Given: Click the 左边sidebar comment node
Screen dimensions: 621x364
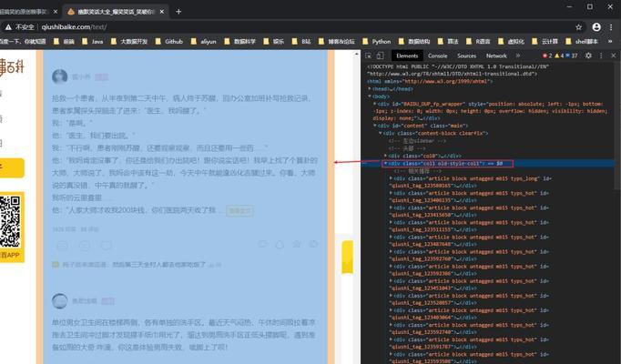Looking at the screenshot, I should coord(417,141).
